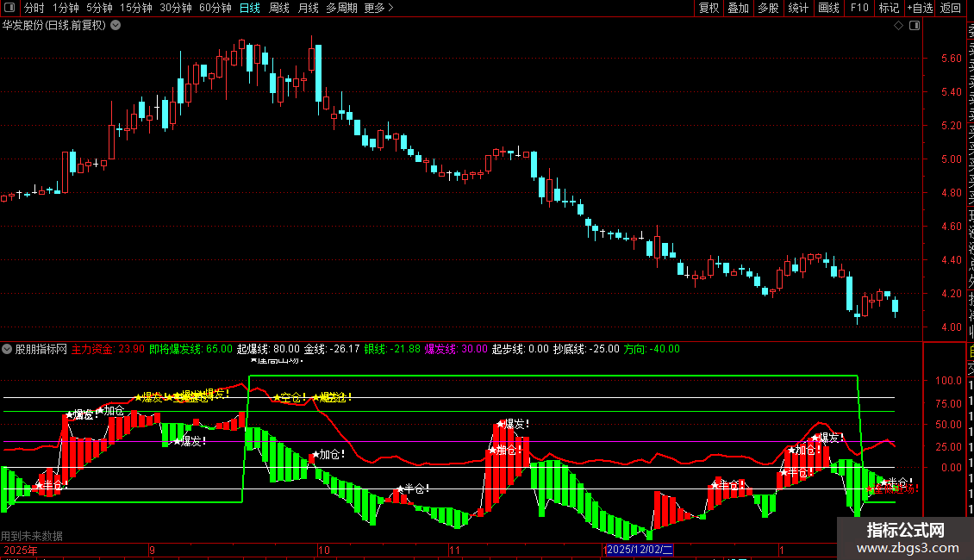Click the 标记 mark button

[x=889, y=8]
